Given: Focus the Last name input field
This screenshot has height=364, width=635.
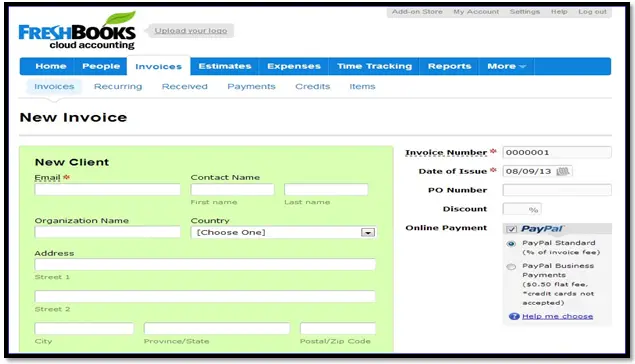Looking at the screenshot, I should (x=326, y=189).
